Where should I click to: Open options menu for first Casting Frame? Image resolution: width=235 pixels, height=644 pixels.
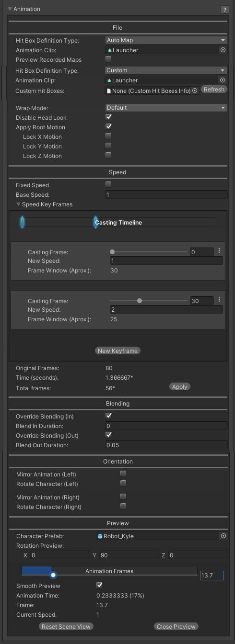(219, 250)
